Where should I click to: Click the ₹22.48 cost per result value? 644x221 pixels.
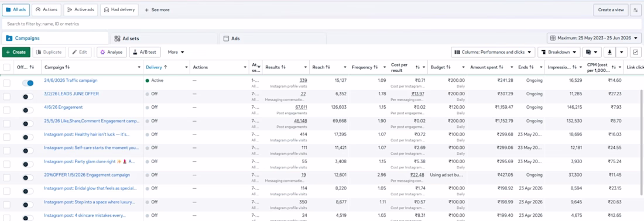(x=417, y=175)
